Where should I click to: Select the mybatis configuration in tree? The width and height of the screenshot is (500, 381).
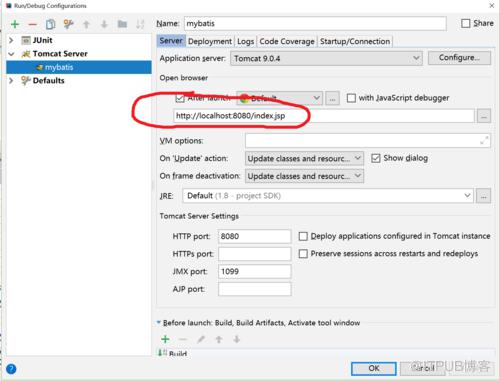tap(79, 67)
